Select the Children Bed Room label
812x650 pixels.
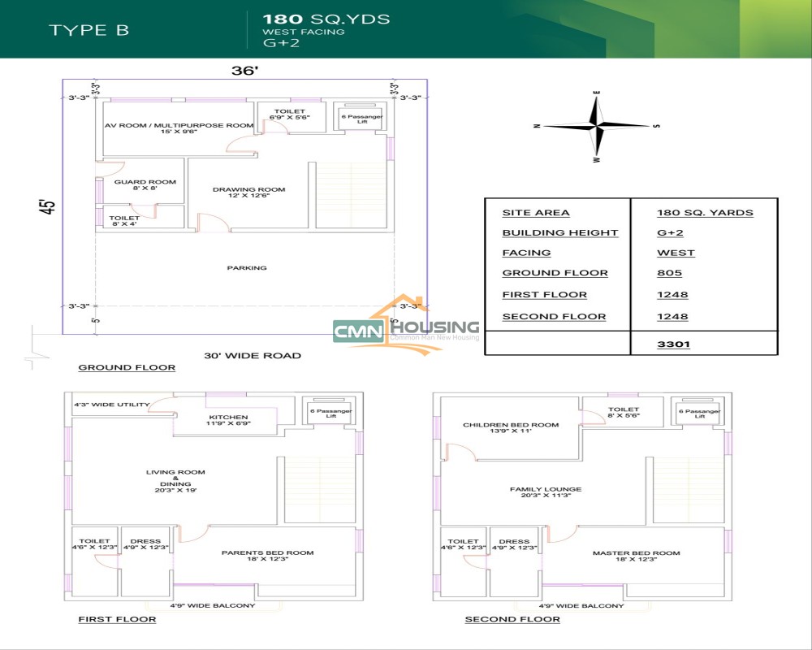tap(511, 428)
